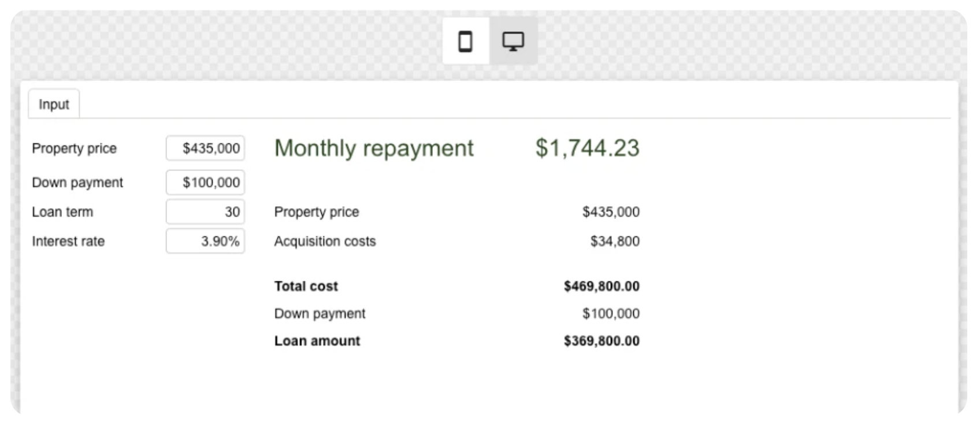The width and height of the screenshot is (980, 438).
Task: Click the Down payment input field
Action: coord(205,183)
